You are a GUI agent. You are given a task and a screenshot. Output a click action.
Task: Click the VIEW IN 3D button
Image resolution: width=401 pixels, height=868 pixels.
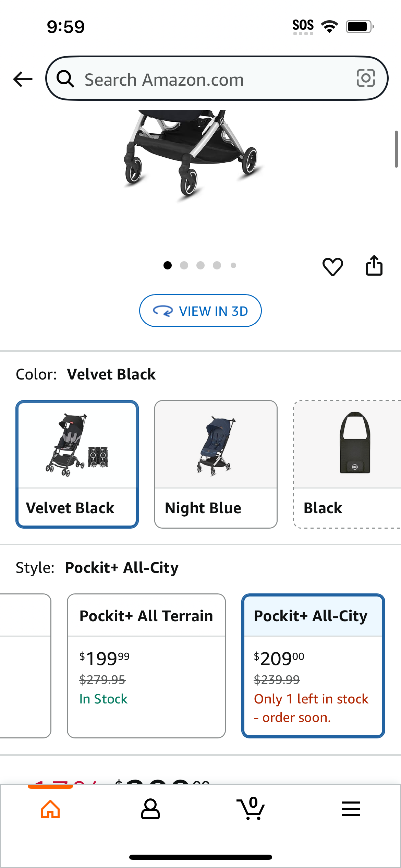click(x=200, y=311)
